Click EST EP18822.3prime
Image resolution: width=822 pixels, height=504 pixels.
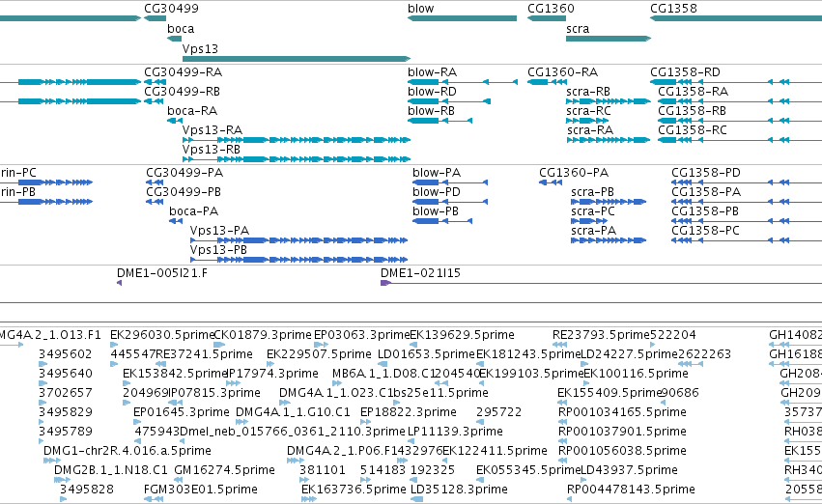tap(409, 413)
